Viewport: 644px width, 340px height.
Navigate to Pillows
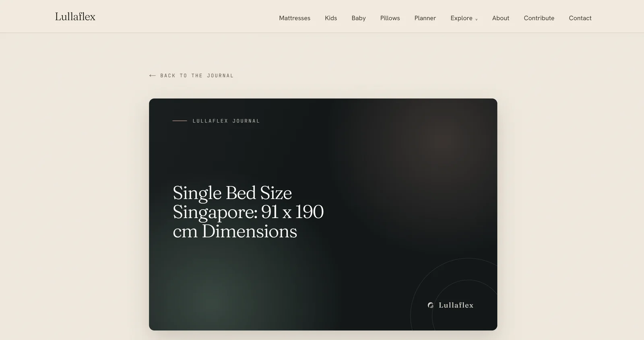pyautogui.click(x=390, y=18)
